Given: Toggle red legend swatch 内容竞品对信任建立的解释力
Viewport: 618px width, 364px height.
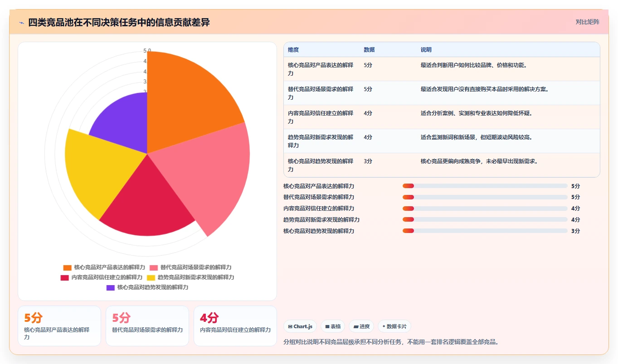Looking at the screenshot, I should click(65, 277).
